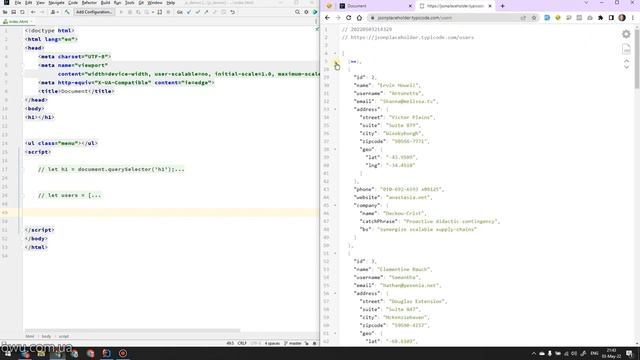Click the 4 spaces indent status widget
Image resolution: width=640 pixels, height=360 pixels.
(x=272, y=343)
